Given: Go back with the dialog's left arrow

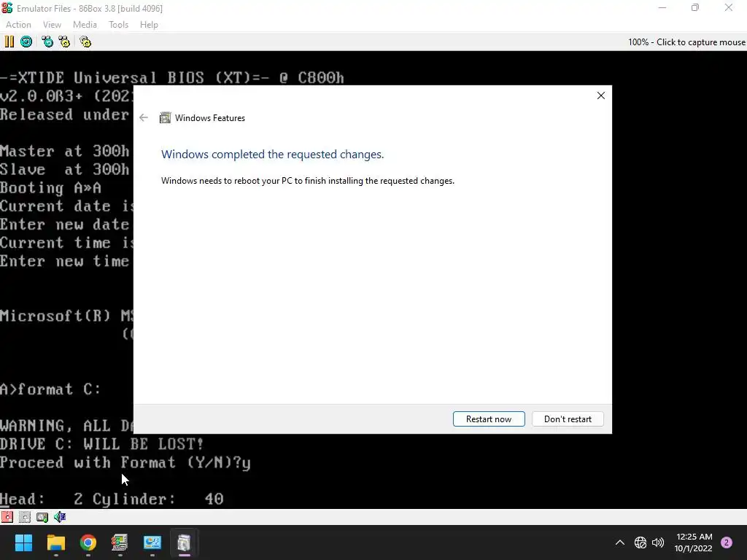Looking at the screenshot, I should tap(144, 117).
